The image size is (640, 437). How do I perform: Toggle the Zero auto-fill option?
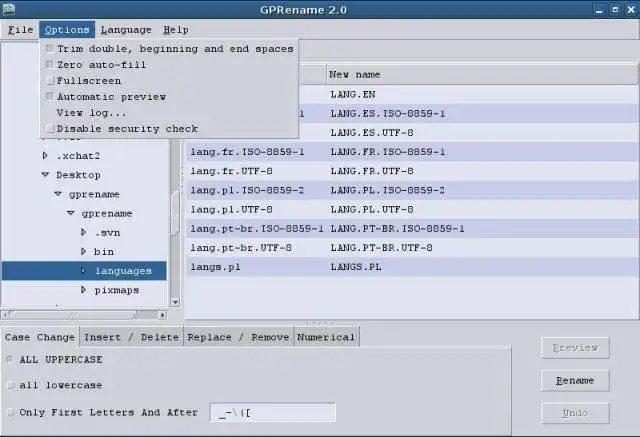coord(169,65)
